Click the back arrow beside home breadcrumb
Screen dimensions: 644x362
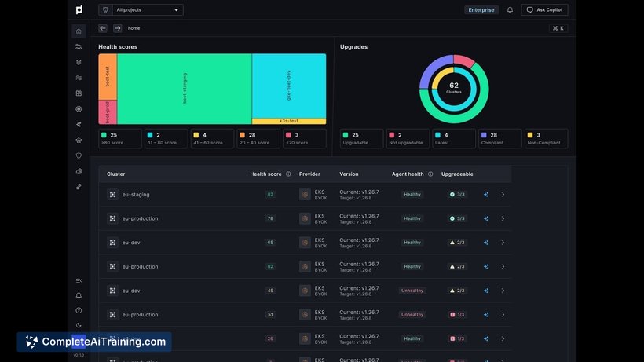pos(103,28)
